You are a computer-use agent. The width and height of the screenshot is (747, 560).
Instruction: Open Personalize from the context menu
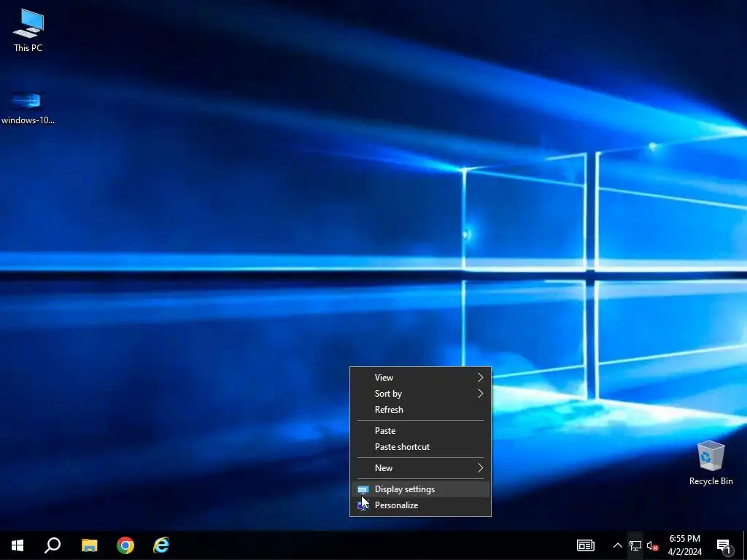(x=420, y=505)
